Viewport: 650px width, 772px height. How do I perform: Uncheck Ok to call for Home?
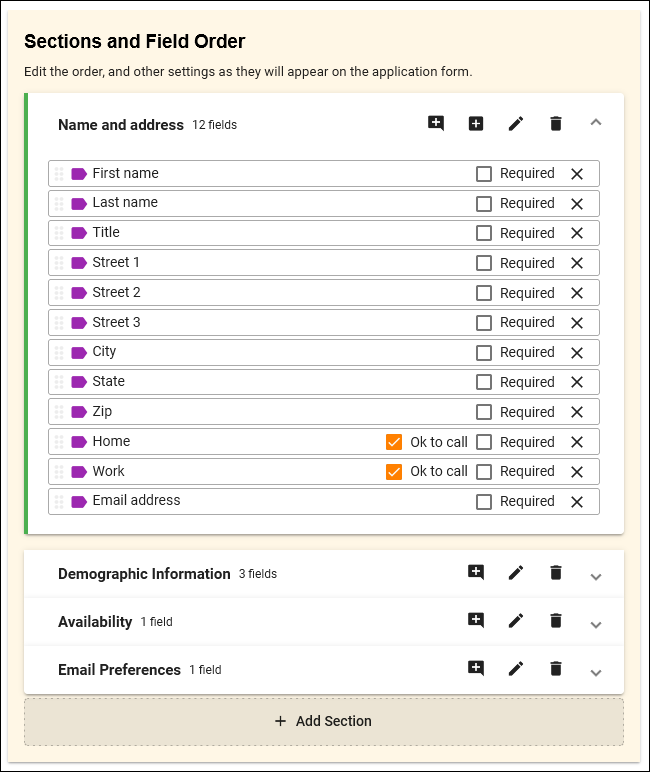394,442
